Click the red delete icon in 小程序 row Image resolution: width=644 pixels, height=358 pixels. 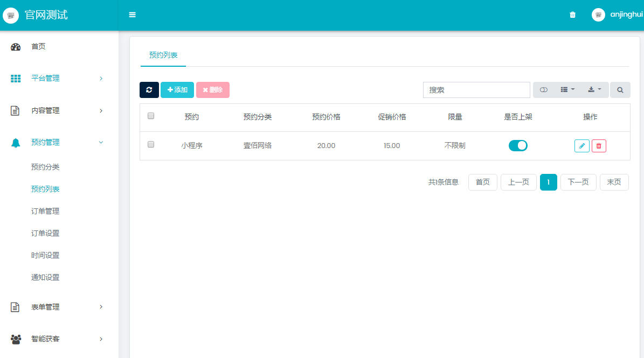[599, 146]
